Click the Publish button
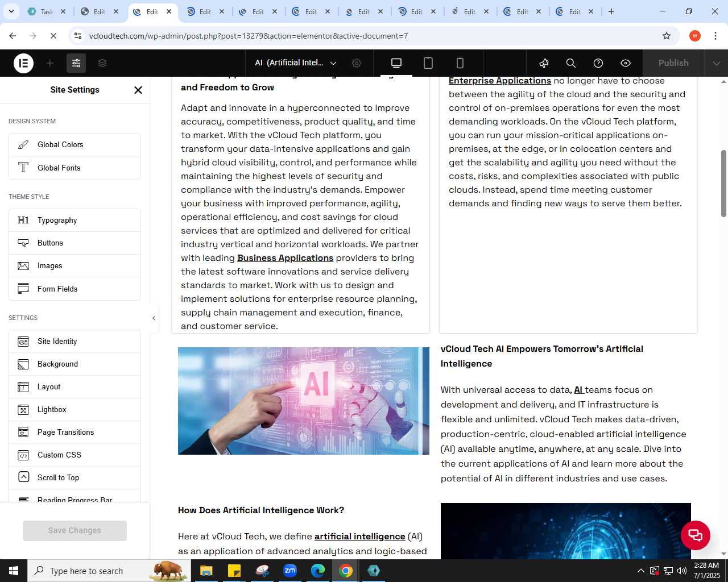Screen dimensions: 728x582 tap(673, 63)
